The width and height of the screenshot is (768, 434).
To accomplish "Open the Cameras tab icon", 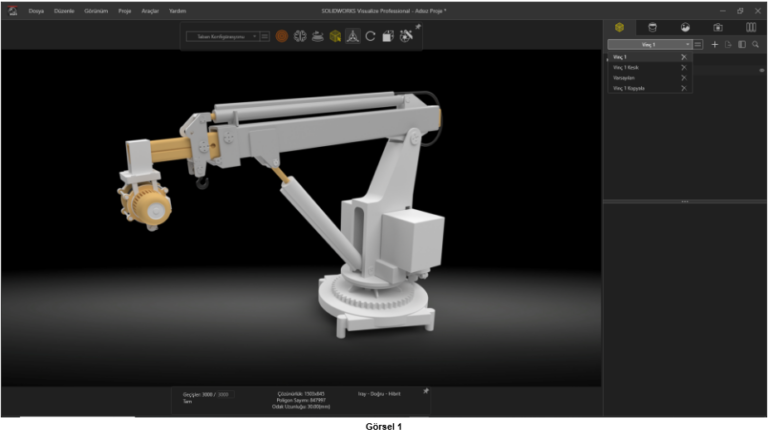I will 718,27.
